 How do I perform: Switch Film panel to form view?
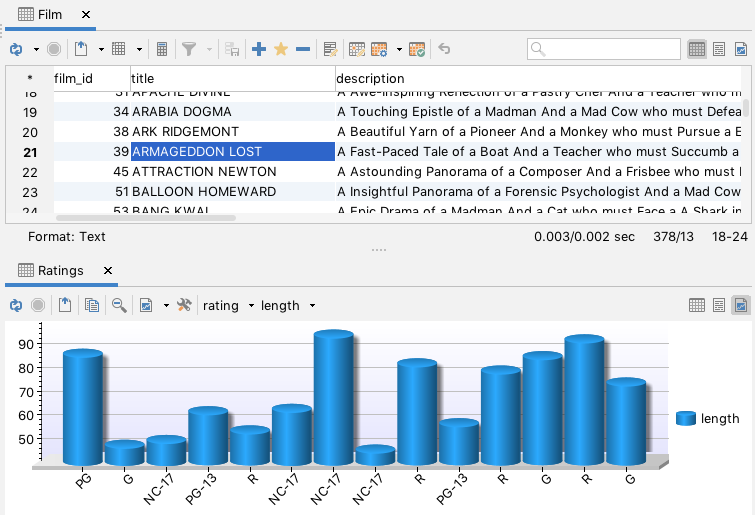[x=719, y=49]
